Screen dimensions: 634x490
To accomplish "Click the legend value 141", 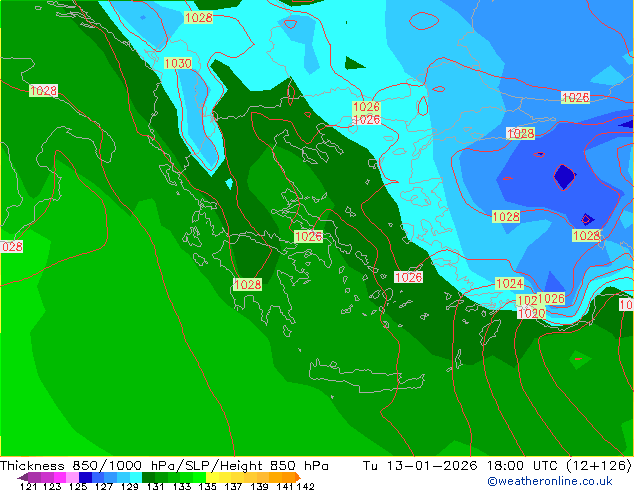I will point(285,486).
